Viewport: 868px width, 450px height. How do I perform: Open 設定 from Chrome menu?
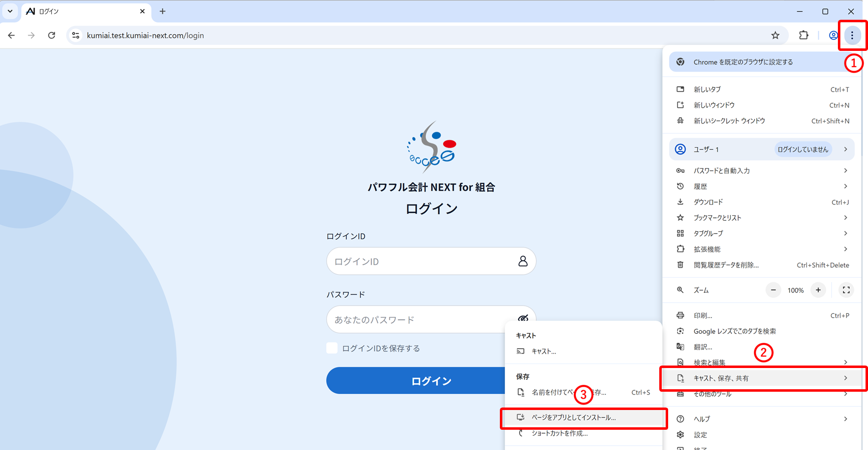pyautogui.click(x=762, y=435)
